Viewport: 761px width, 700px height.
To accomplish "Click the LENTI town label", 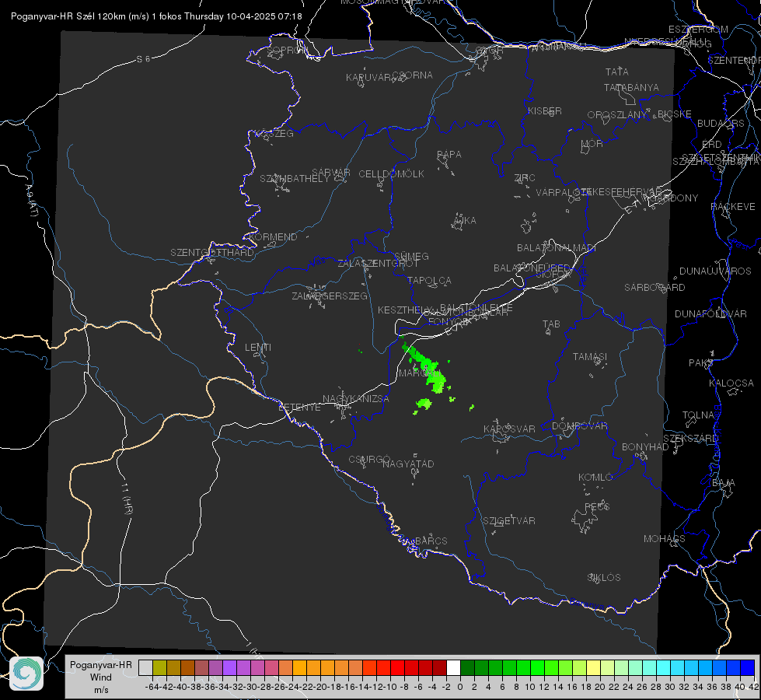I will (258, 348).
